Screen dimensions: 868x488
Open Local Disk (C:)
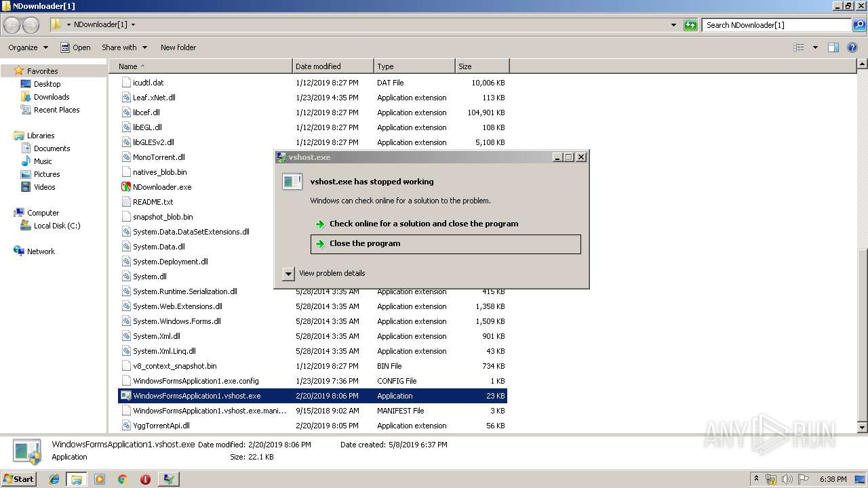point(57,226)
